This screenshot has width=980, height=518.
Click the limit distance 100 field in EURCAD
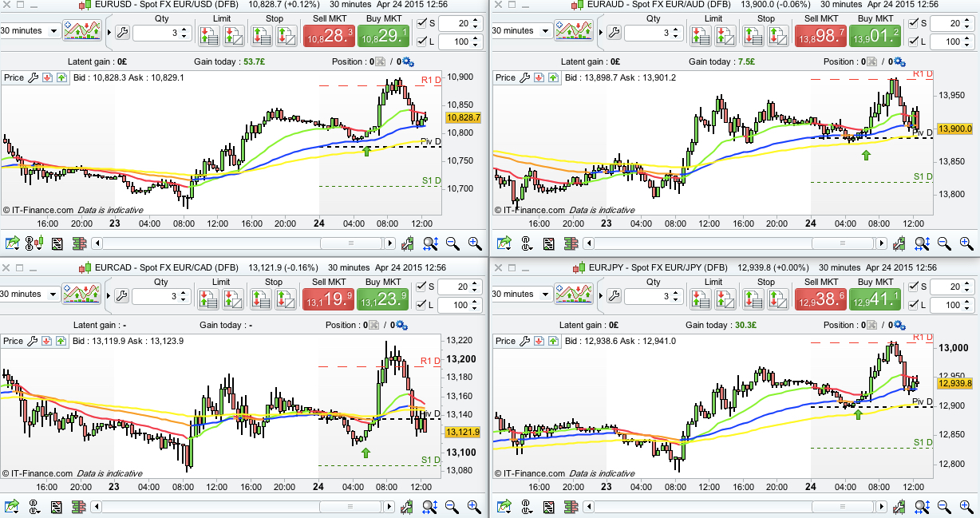(x=459, y=304)
